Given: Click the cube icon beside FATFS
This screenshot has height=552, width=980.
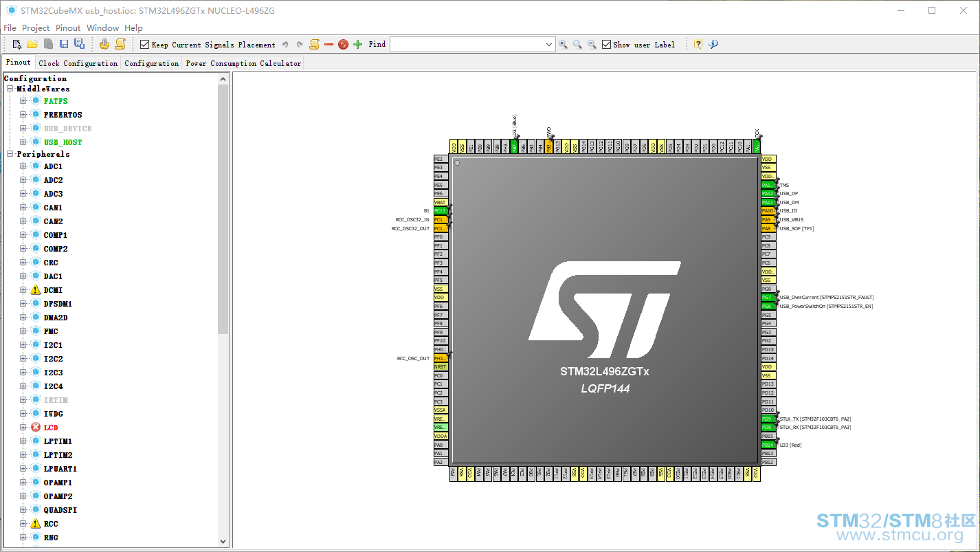Looking at the screenshot, I should click(x=36, y=101).
